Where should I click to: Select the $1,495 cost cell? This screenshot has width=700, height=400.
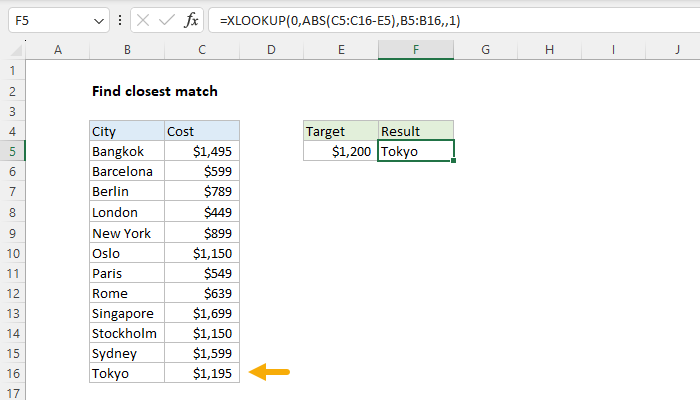(x=202, y=151)
